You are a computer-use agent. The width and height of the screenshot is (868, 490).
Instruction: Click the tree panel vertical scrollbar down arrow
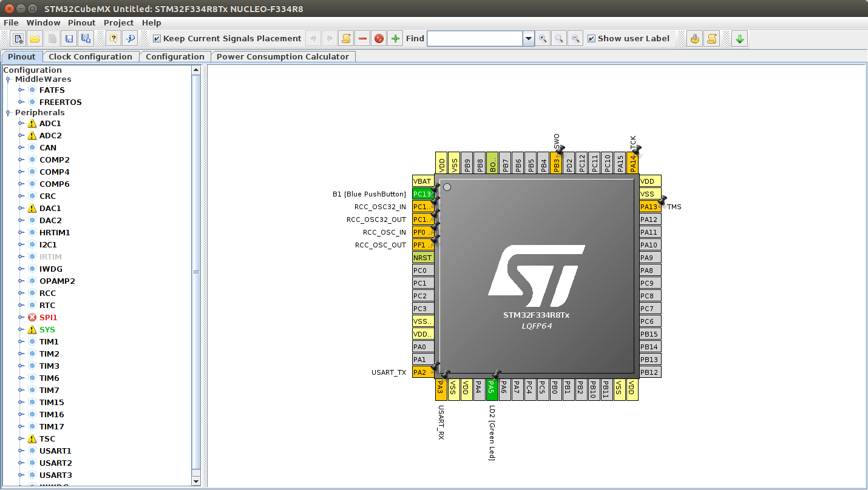click(196, 481)
